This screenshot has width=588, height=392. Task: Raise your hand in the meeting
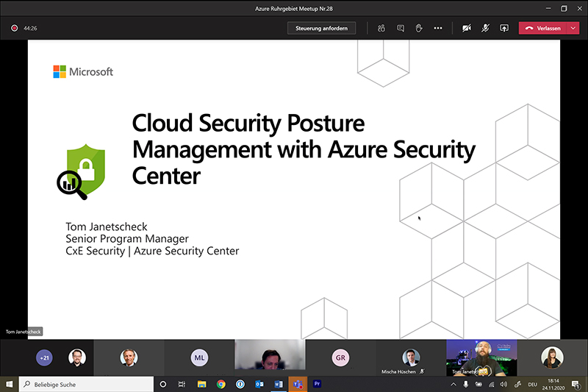pyautogui.click(x=419, y=28)
